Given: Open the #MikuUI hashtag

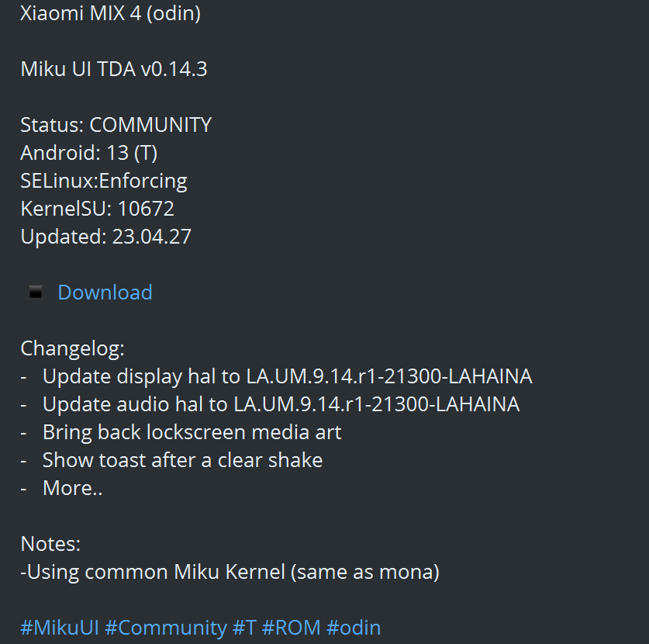Looking at the screenshot, I should [x=60, y=628].
